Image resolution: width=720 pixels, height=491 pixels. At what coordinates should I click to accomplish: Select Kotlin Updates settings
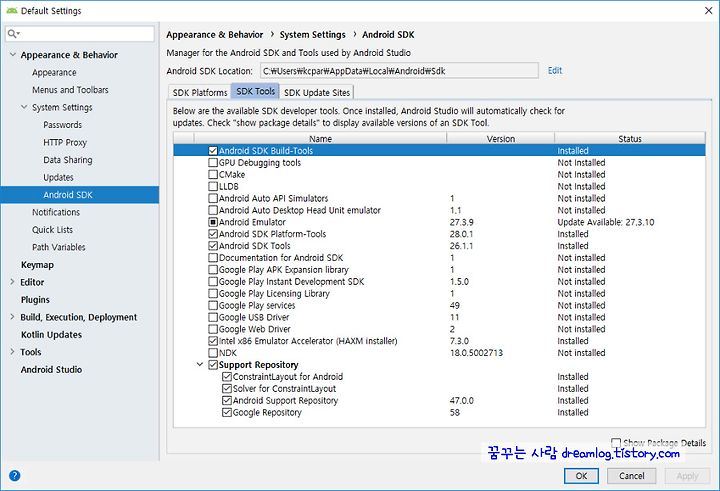point(51,334)
